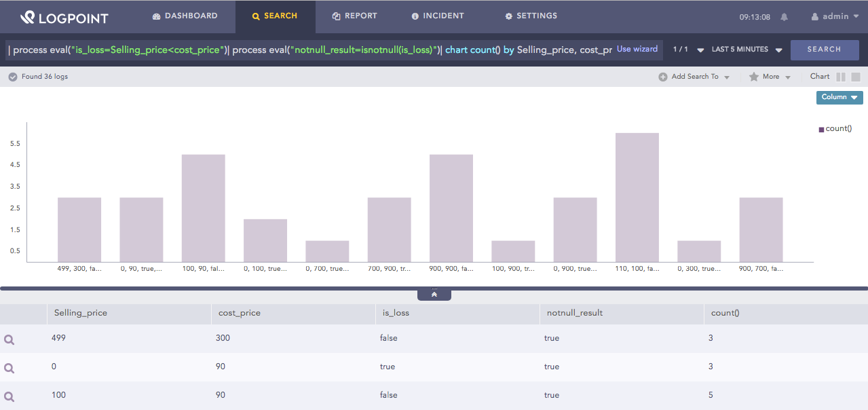The image size is (868, 410).
Task: Toggle the full chart layout view
Action: pos(856,77)
